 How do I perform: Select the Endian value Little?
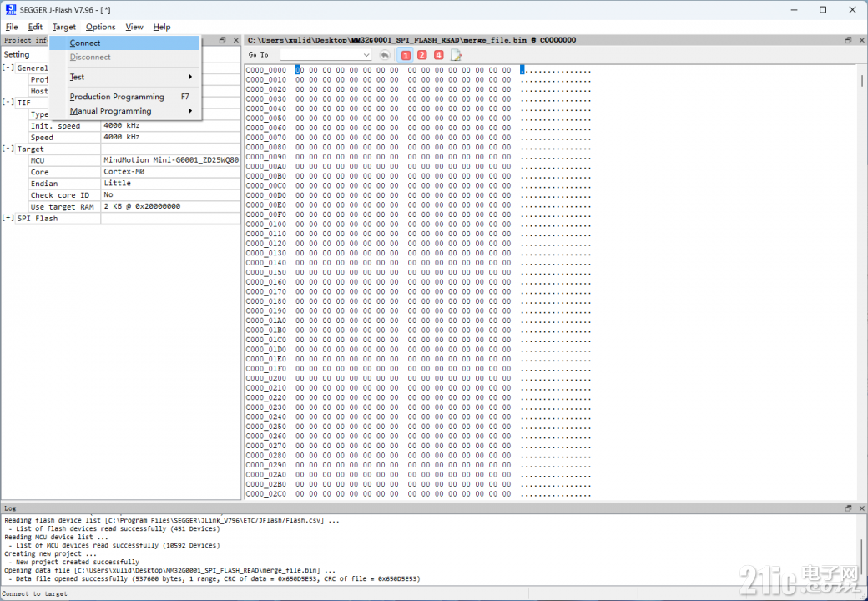(x=171, y=183)
